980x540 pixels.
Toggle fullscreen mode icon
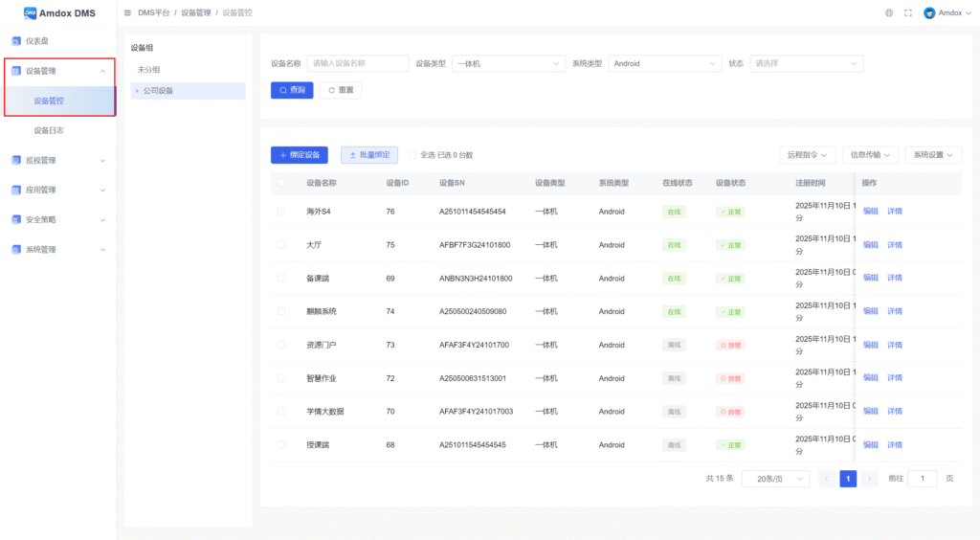click(907, 12)
